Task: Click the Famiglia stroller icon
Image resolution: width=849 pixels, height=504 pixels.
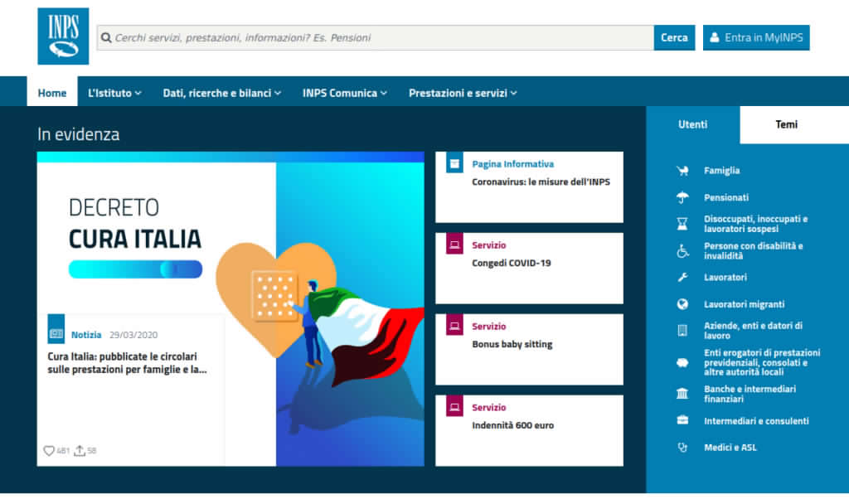Action: (682, 171)
